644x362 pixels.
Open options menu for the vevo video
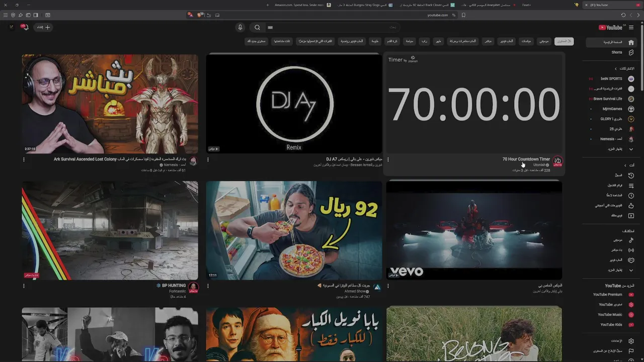[x=388, y=286]
